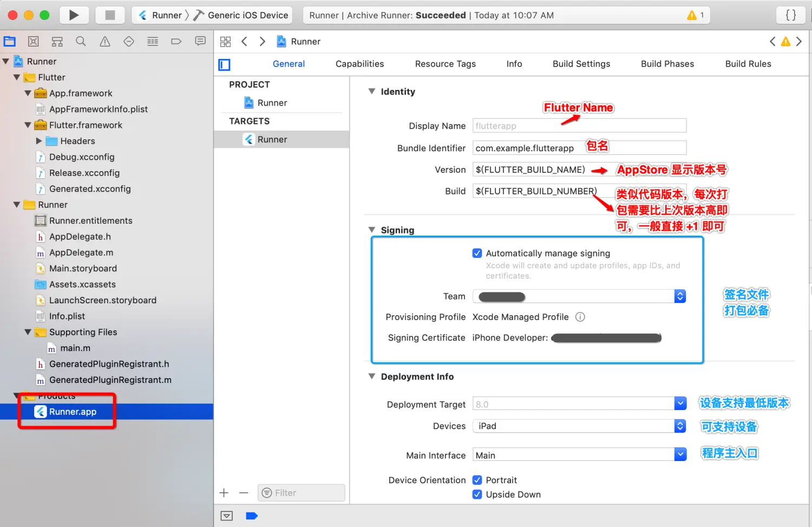
Task: Open the Symbol navigator
Action: [57, 41]
